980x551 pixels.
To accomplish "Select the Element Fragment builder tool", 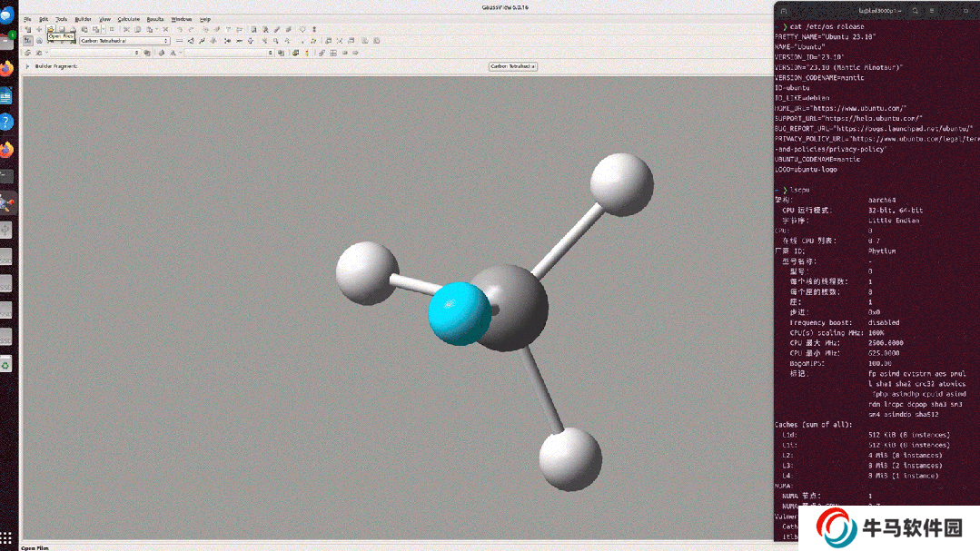I will tap(28, 41).
